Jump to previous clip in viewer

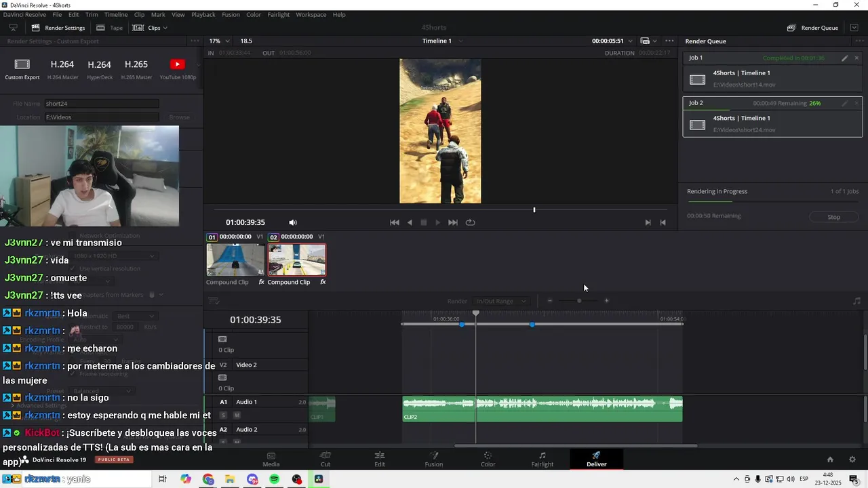coord(663,222)
